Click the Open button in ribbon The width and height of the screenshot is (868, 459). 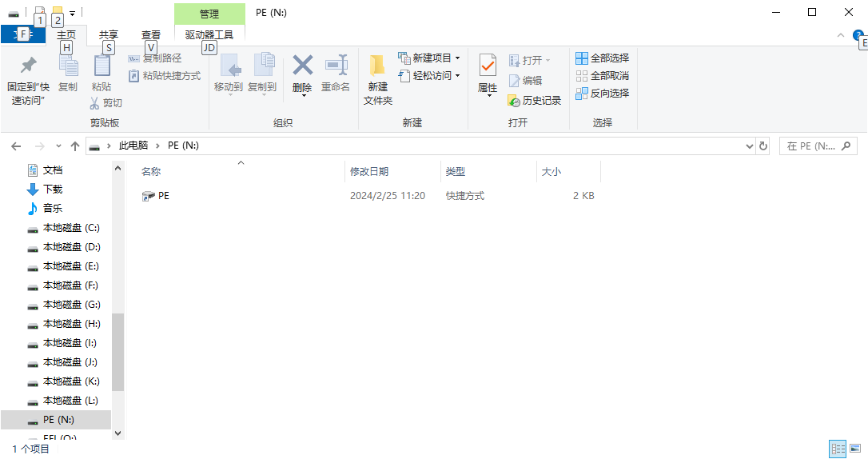point(530,60)
